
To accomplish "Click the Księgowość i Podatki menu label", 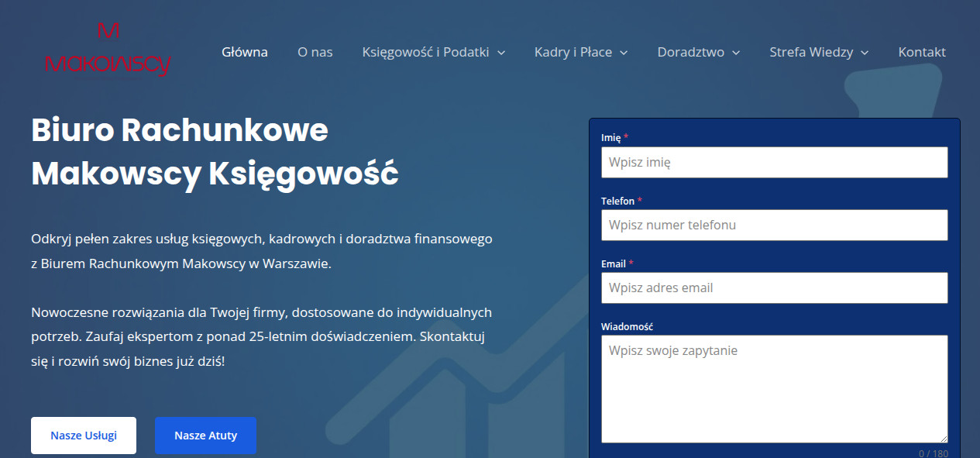I will click(x=425, y=52).
